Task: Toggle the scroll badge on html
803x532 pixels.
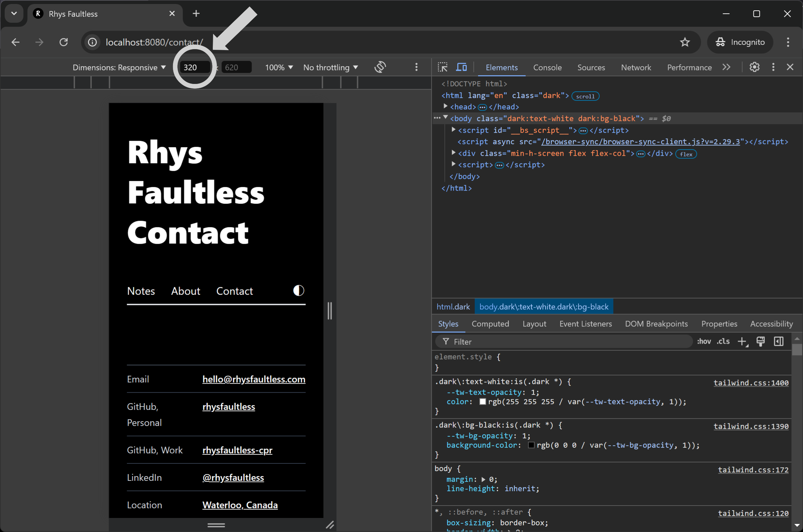Action: coord(585,96)
